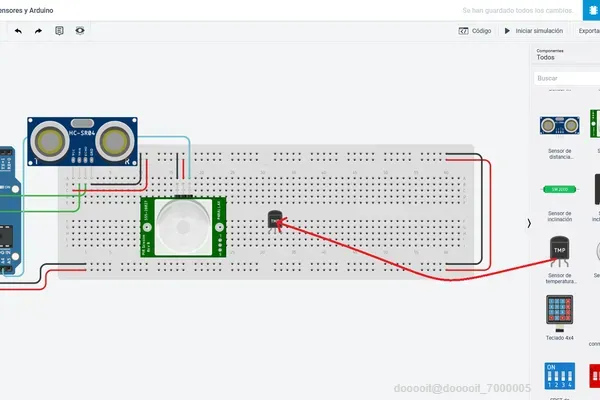Select the Sensor de distancia component
Viewport: 600px width, 400px height.
click(559, 126)
